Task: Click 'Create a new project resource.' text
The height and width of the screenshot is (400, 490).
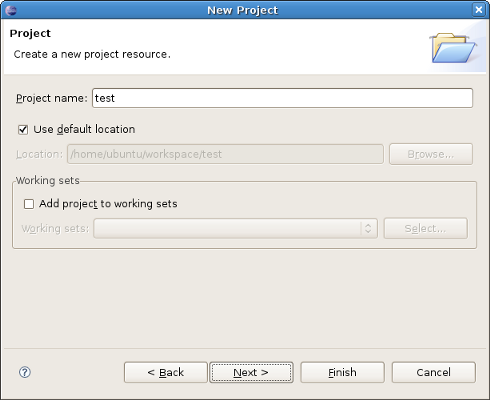Action: click(x=92, y=54)
